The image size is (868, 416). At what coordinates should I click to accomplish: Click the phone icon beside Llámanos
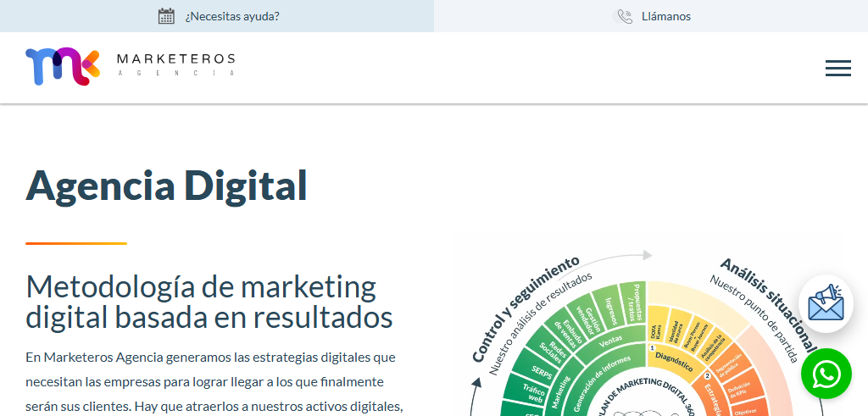[625, 17]
